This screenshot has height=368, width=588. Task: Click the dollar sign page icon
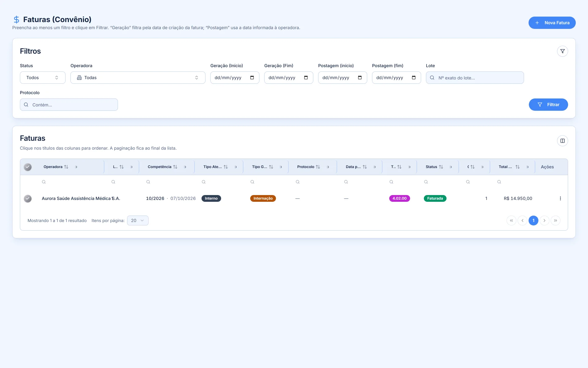[x=17, y=20]
